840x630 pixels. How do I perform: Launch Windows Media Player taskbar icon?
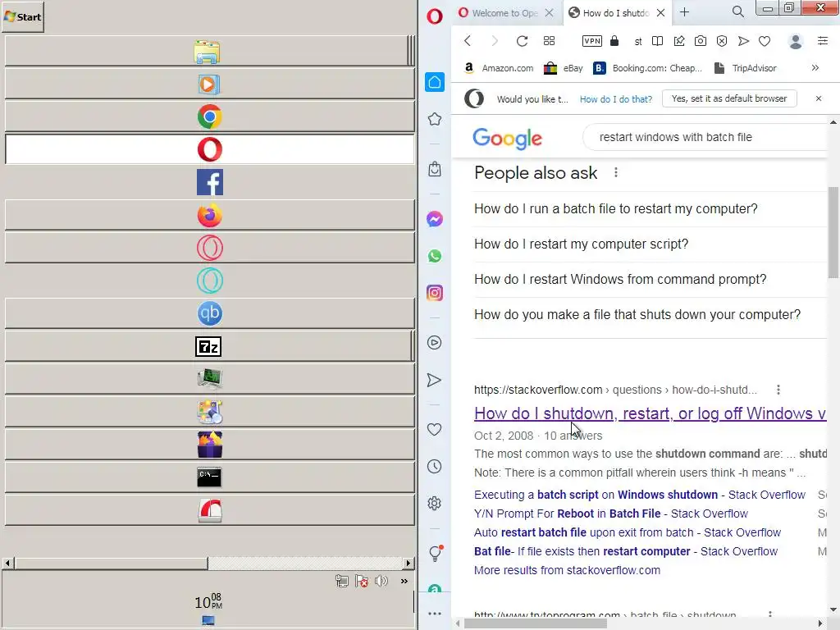pos(209,84)
